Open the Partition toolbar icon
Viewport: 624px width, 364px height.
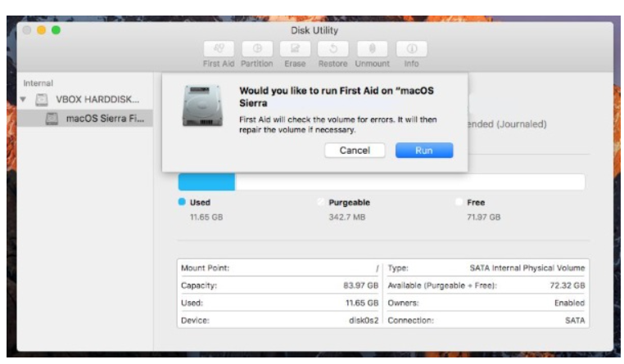pos(257,49)
